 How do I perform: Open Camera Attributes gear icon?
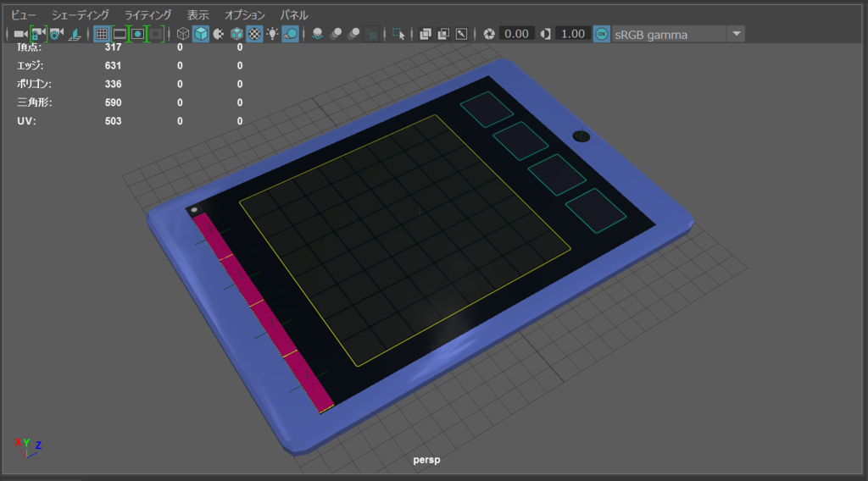(x=56, y=34)
